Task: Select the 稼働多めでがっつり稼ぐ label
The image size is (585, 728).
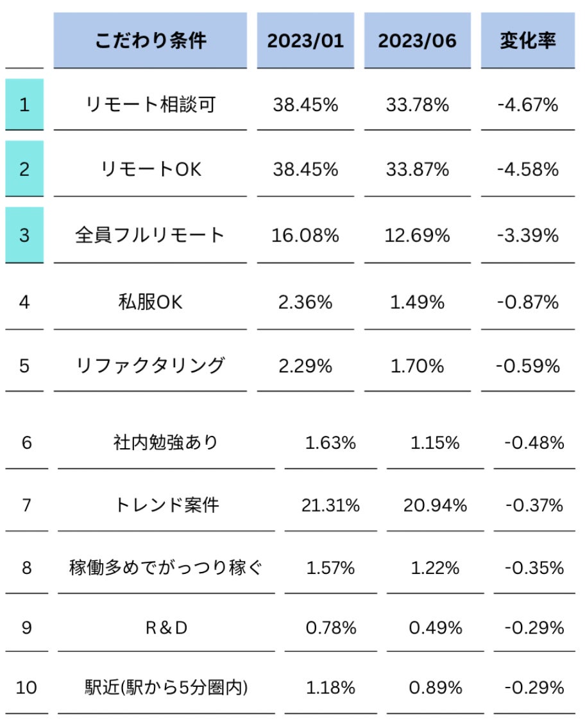Action: click(165, 568)
